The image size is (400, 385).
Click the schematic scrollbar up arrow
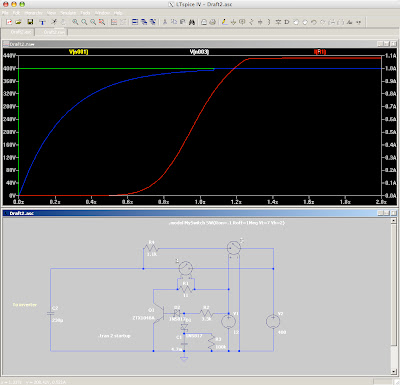394,221
